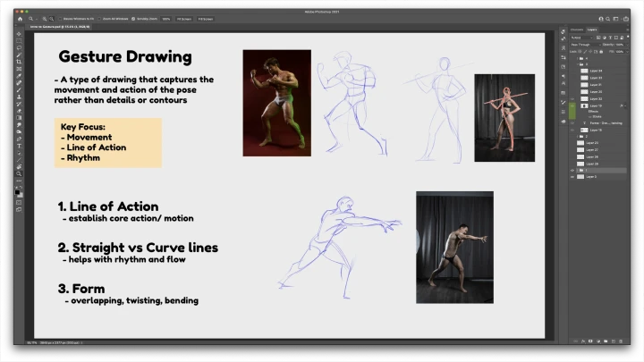Image resolution: width=644 pixels, height=362 pixels.
Task: Select the Hand tool
Action: coord(19,166)
